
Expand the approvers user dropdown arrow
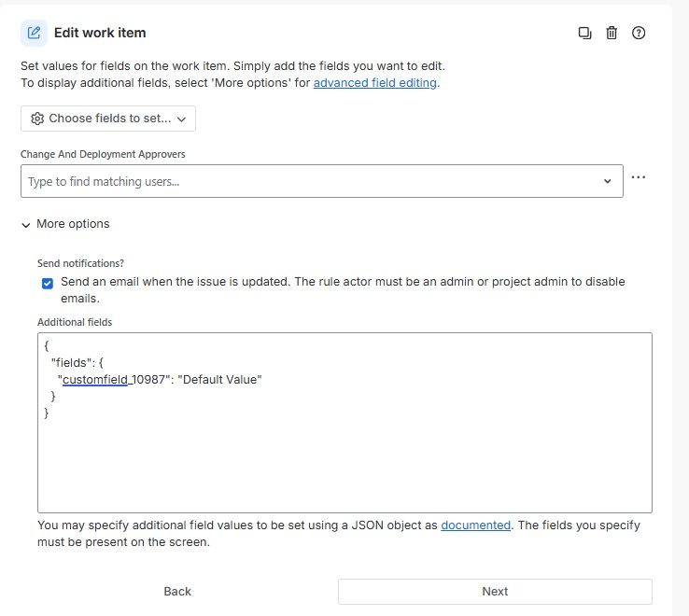(x=607, y=182)
